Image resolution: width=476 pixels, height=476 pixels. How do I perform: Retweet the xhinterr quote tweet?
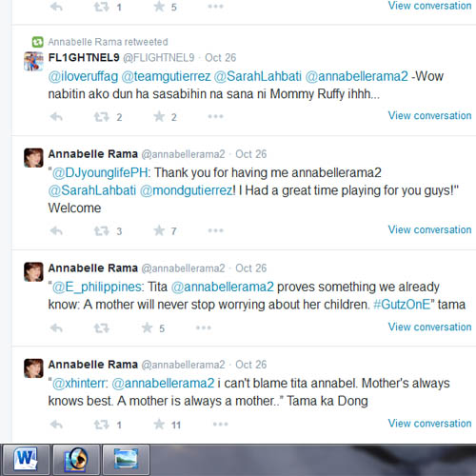tap(102, 425)
